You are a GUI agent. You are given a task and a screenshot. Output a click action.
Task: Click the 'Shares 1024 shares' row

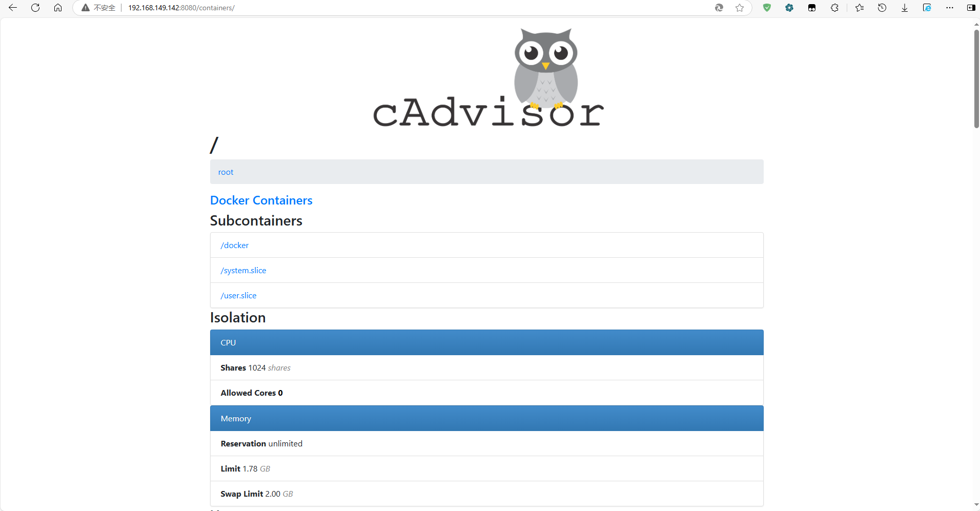[x=487, y=368]
